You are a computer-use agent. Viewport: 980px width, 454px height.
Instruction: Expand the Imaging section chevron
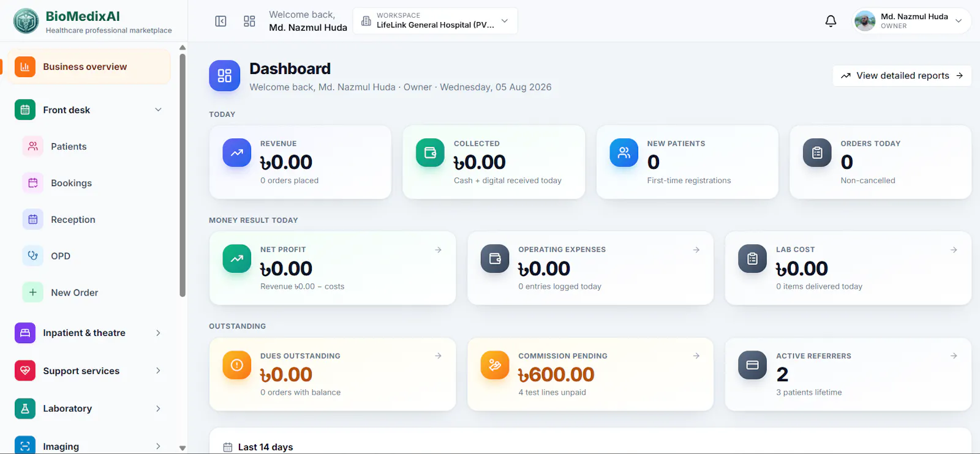click(x=158, y=446)
